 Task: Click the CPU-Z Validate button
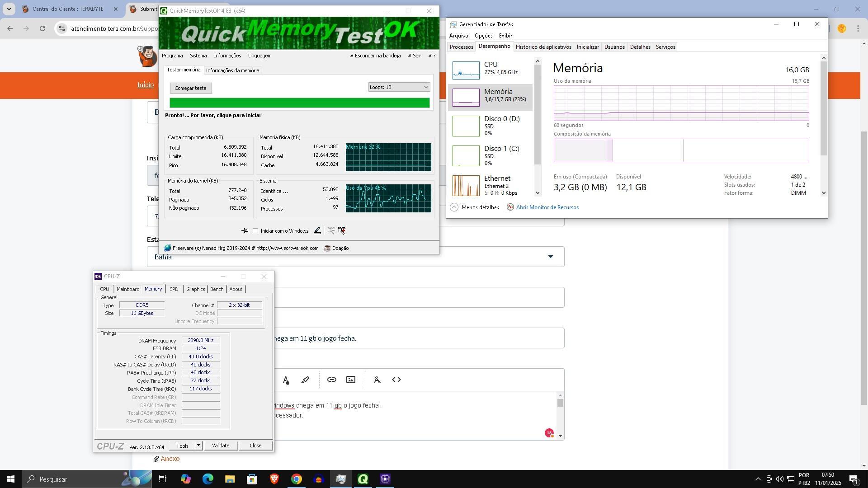(221, 446)
